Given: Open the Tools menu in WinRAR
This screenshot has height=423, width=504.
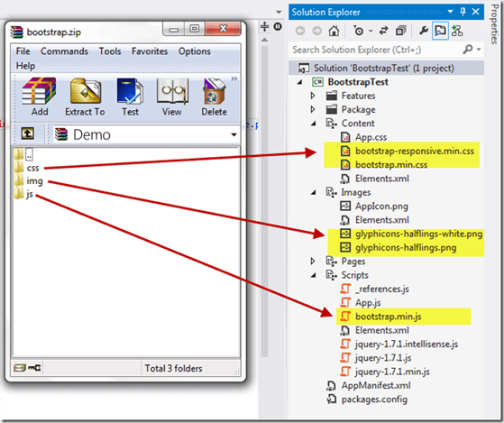Looking at the screenshot, I should pyautogui.click(x=110, y=51).
